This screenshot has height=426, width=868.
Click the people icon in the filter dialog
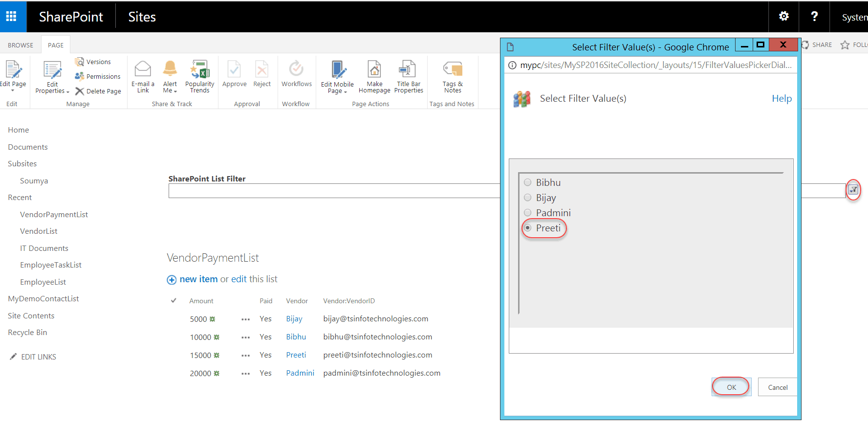point(522,99)
